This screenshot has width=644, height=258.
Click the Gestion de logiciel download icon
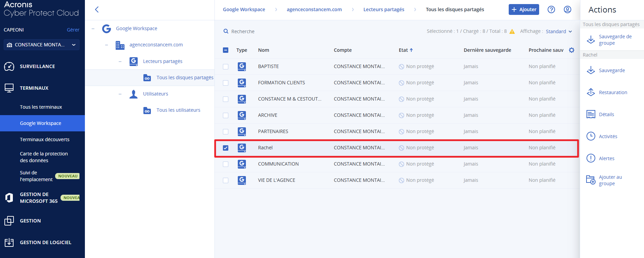9,242
